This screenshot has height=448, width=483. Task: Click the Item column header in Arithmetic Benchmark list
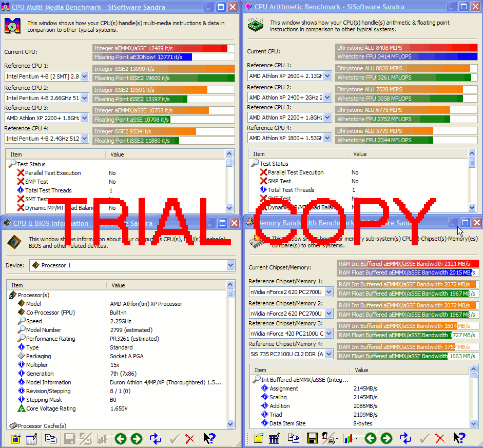pos(299,153)
